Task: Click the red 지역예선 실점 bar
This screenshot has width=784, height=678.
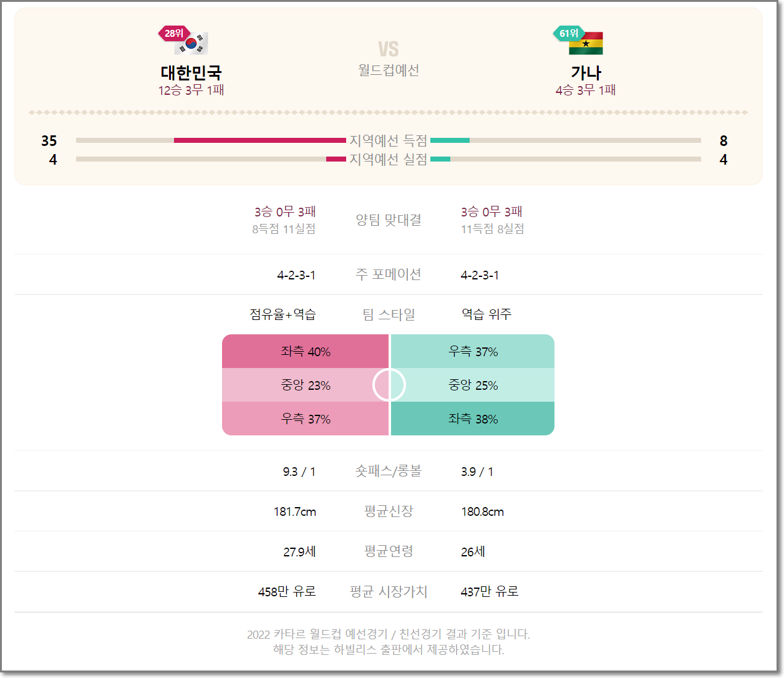Action: pyautogui.click(x=336, y=159)
